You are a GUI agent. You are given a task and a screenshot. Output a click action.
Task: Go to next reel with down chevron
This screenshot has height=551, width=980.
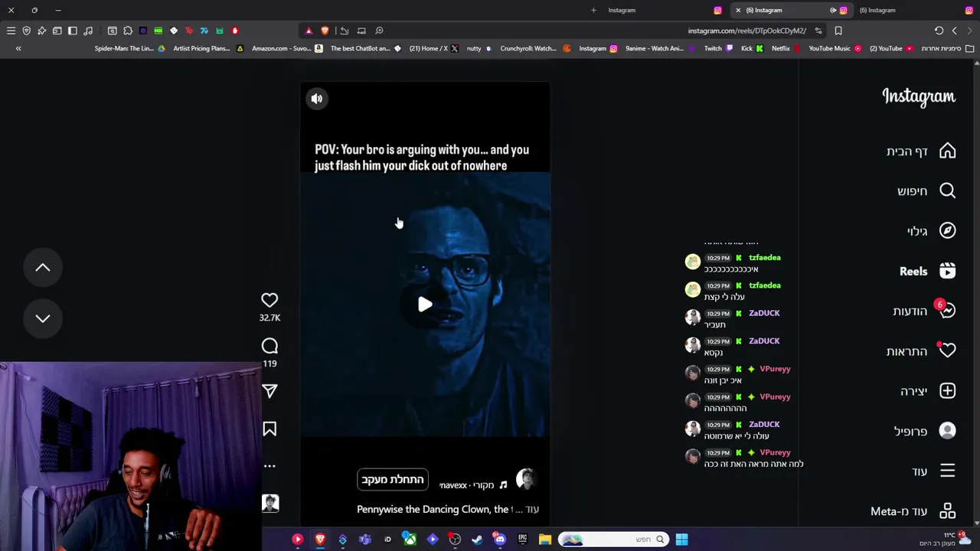(43, 318)
